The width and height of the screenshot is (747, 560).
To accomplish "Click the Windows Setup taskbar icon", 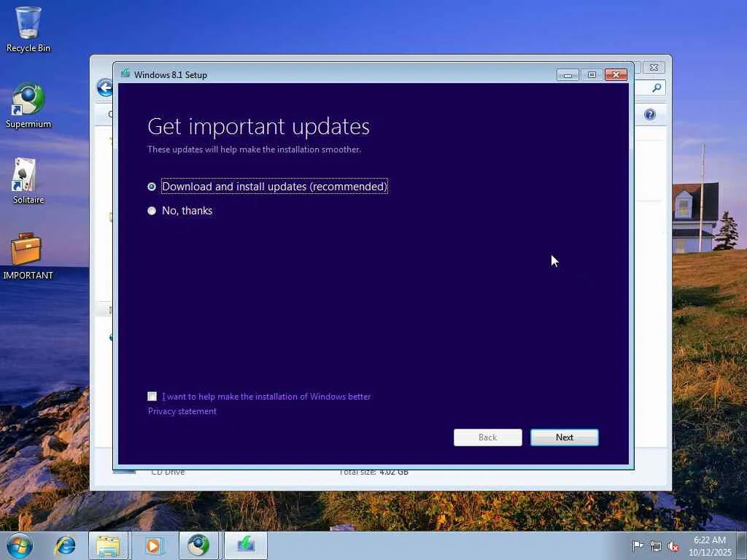I will point(246,545).
